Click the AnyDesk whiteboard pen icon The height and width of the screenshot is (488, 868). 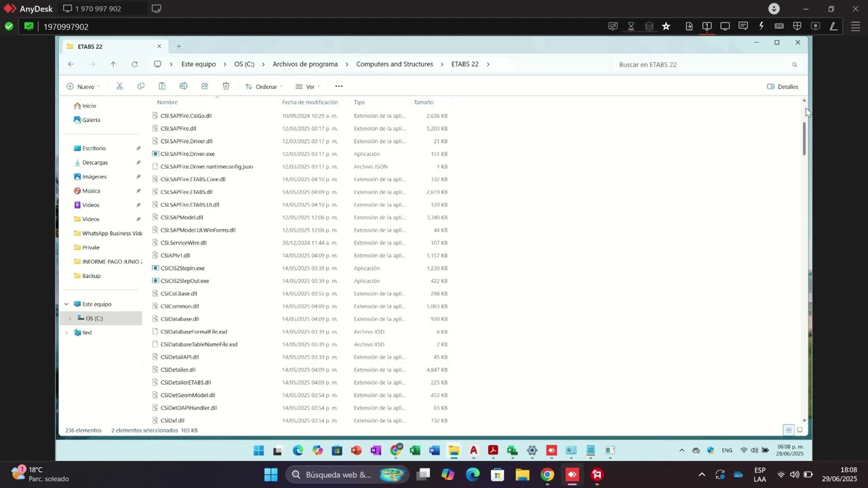tap(833, 26)
